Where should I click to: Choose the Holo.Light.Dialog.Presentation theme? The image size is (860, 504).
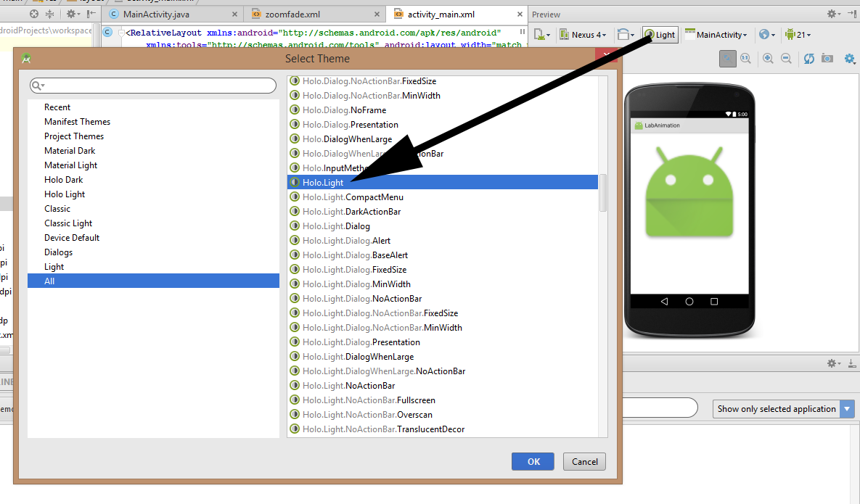443,342
